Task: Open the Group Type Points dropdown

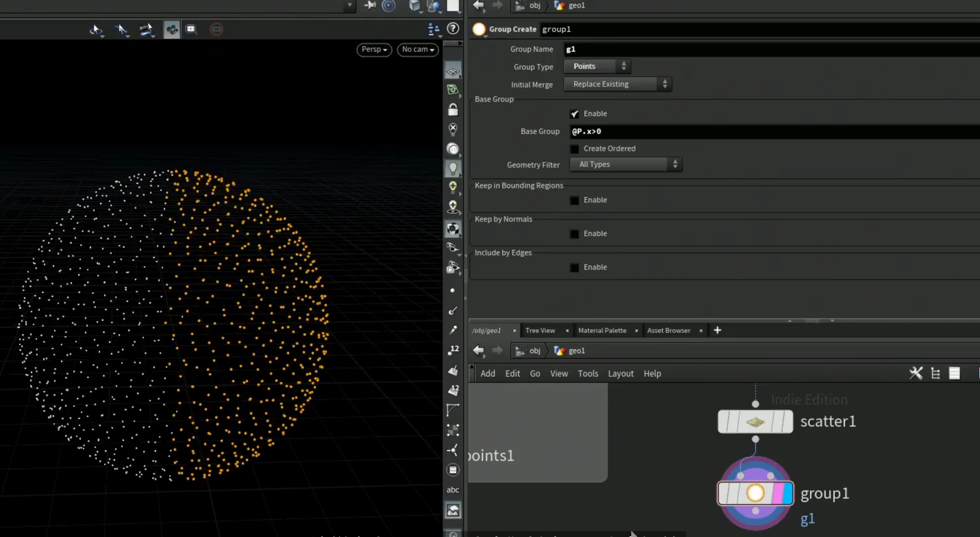Action: (x=597, y=66)
